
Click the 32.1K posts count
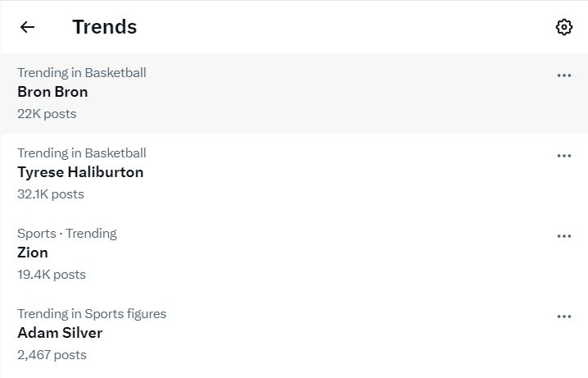pos(51,194)
